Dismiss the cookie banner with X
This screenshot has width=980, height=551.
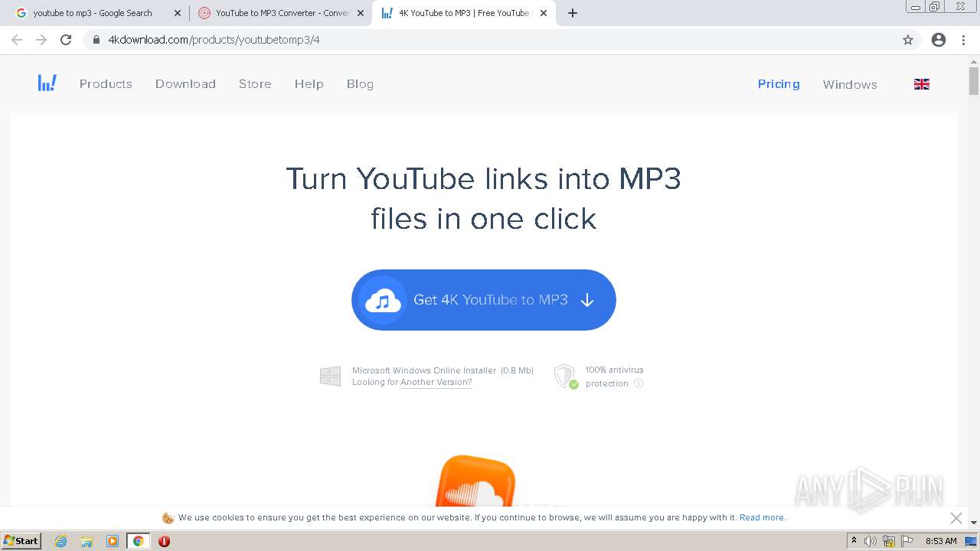pos(955,518)
